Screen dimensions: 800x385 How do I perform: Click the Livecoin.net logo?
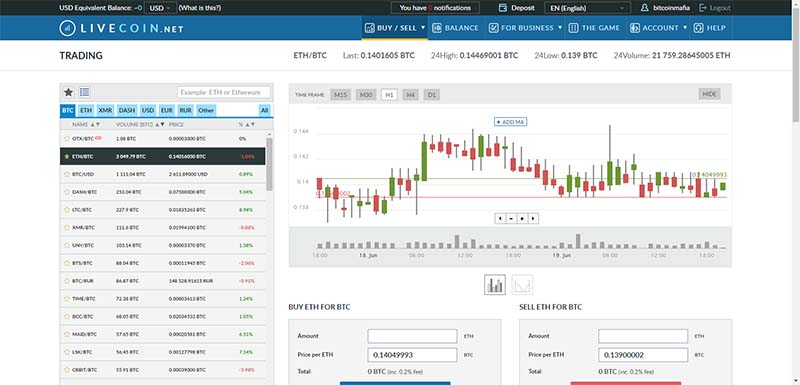click(121, 28)
